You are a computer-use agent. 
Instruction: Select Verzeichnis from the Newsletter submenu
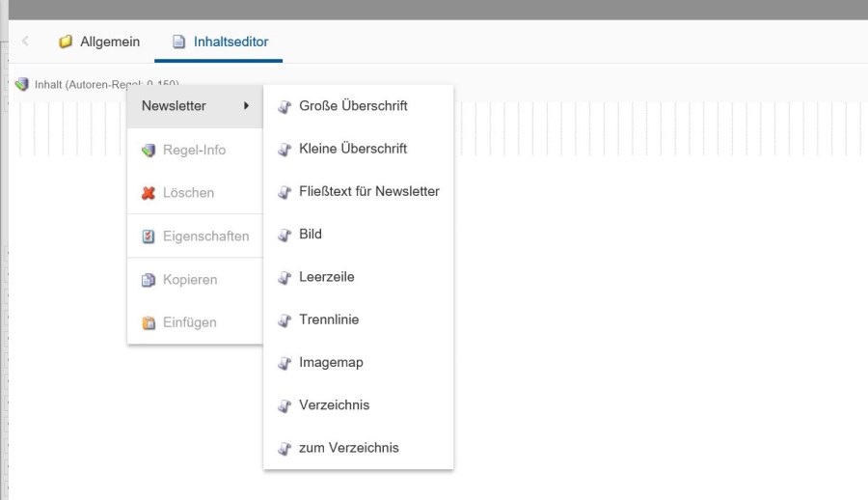coord(334,405)
